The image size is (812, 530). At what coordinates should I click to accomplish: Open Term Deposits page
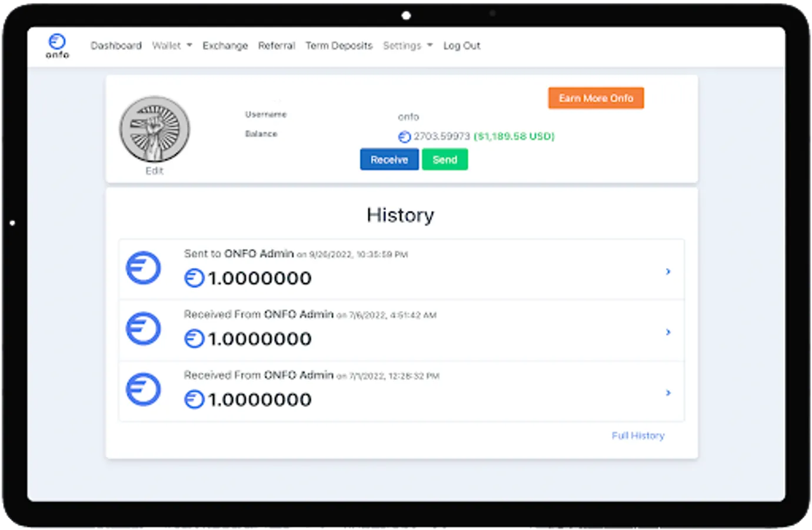(x=339, y=46)
